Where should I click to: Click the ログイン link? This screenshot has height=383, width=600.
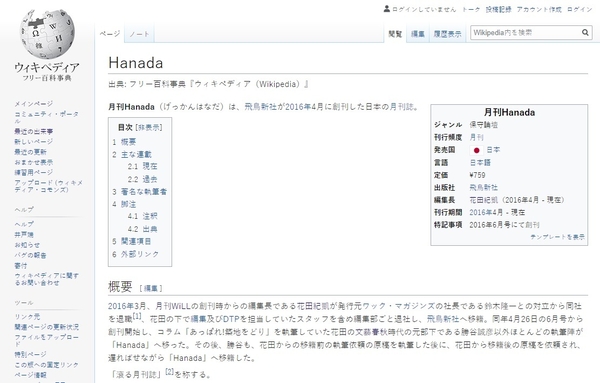pyautogui.click(x=580, y=10)
